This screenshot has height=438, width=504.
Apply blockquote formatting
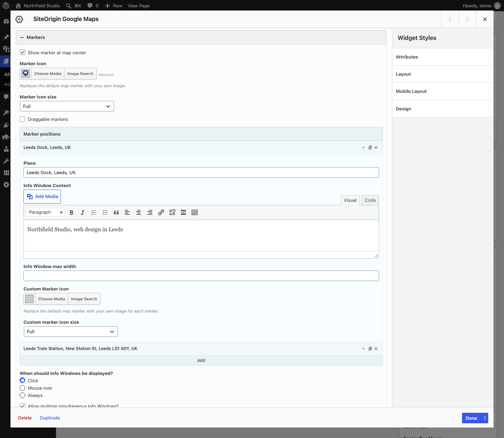(x=116, y=212)
